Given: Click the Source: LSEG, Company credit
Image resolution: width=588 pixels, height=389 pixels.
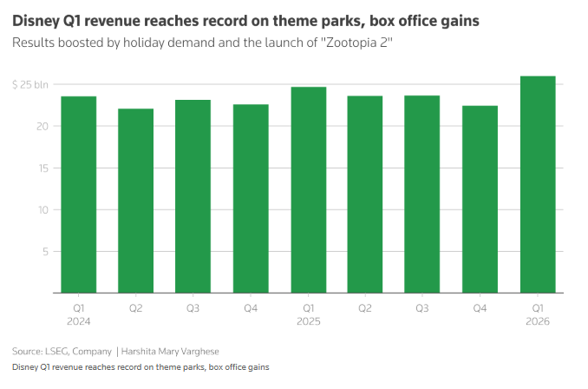Looking at the screenshot, I should coord(62,352).
